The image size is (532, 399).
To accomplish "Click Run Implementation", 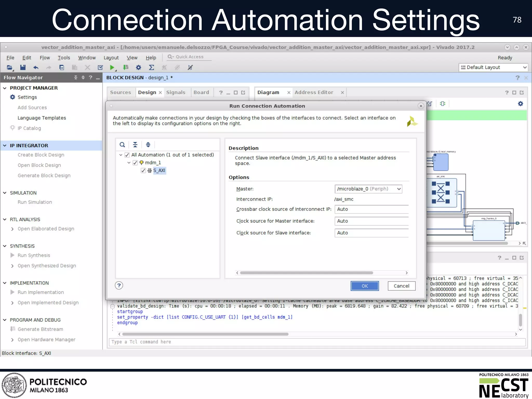I will tap(41, 292).
